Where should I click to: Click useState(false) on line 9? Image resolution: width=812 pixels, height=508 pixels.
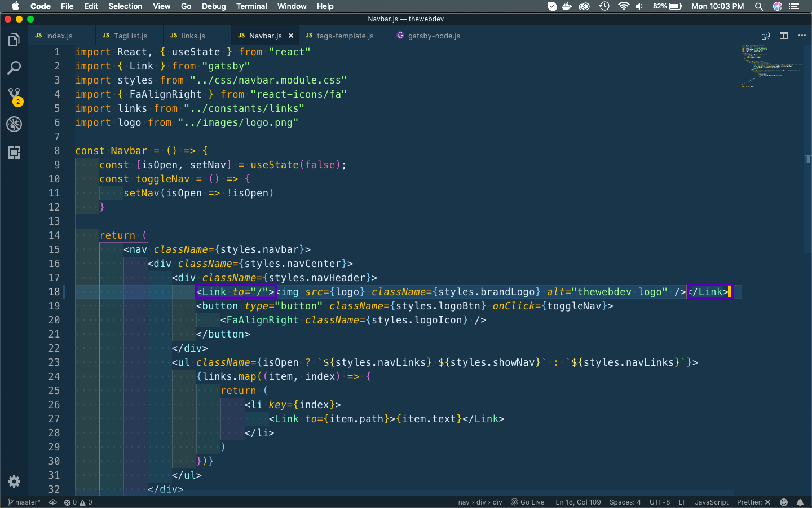pyautogui.click(x=295, y=165)
